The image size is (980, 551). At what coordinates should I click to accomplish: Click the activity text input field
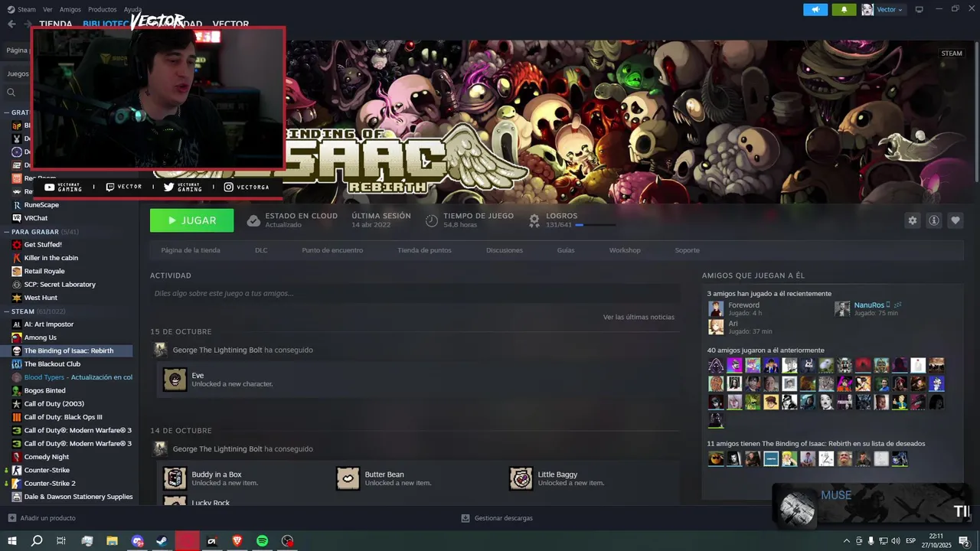point(415,293)
